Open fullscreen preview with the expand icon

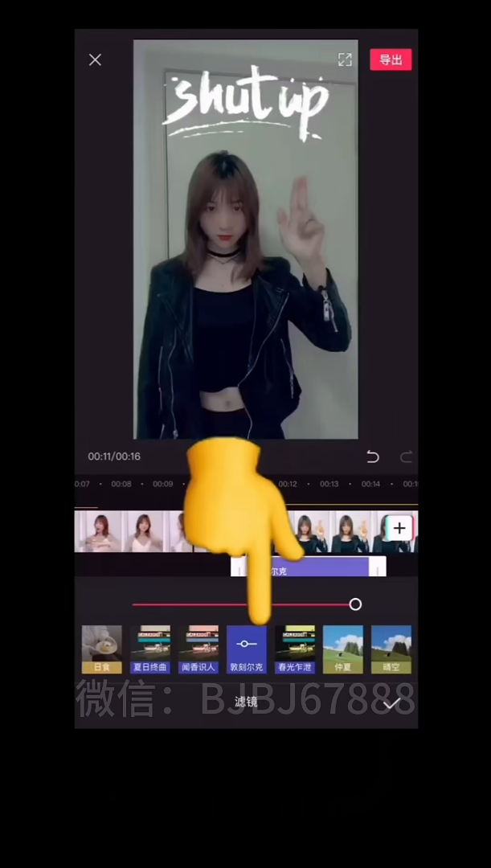point(345,59)
